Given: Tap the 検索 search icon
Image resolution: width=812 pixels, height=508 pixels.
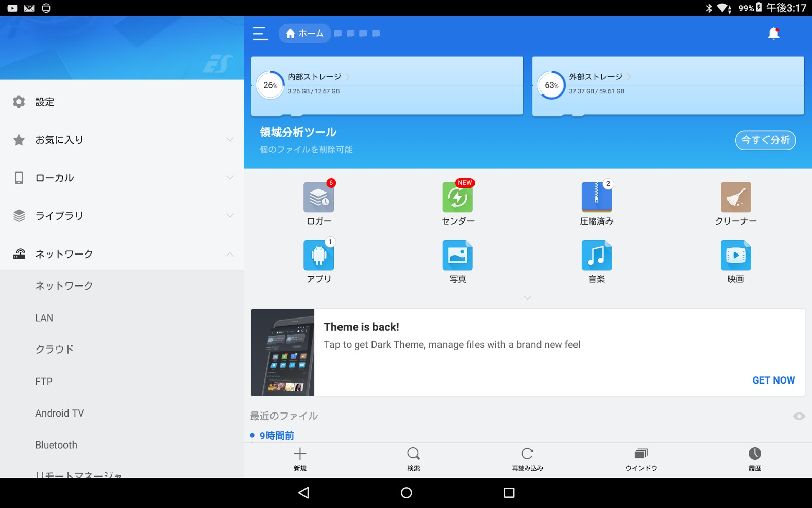Looking at the screenshot, I should [414, 454].
